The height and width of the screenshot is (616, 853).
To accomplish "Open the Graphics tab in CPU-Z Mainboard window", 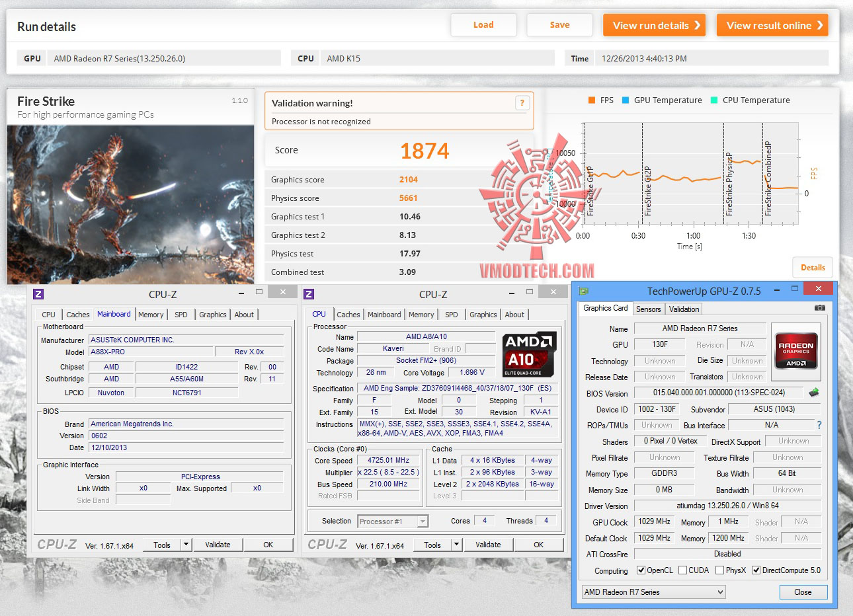I will (213, 315).
